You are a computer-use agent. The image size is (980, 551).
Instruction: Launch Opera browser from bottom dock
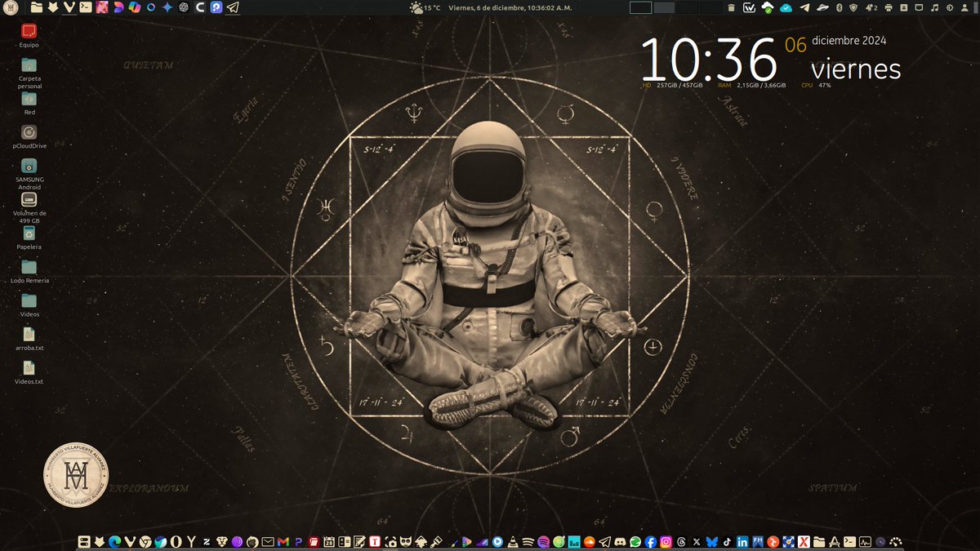pos(176,541)
